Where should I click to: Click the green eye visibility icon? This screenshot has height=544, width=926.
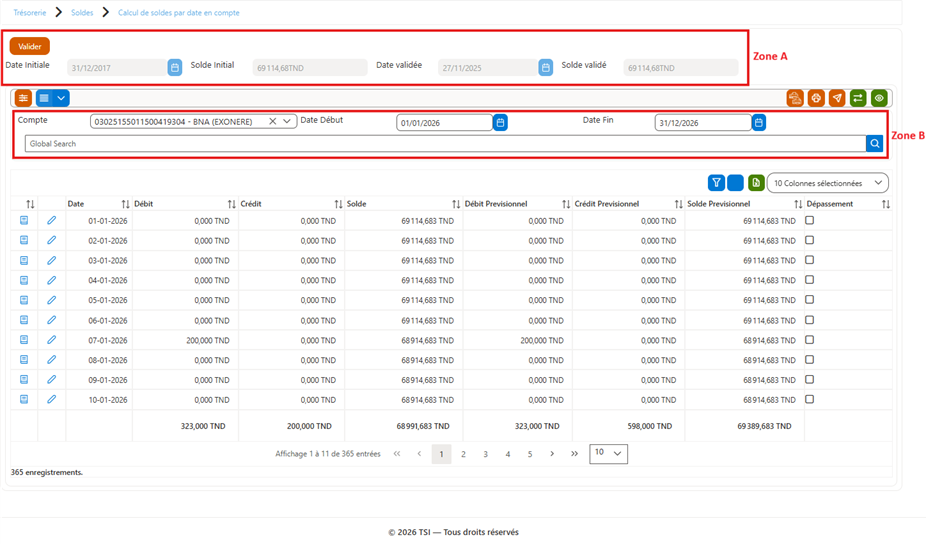879,98
